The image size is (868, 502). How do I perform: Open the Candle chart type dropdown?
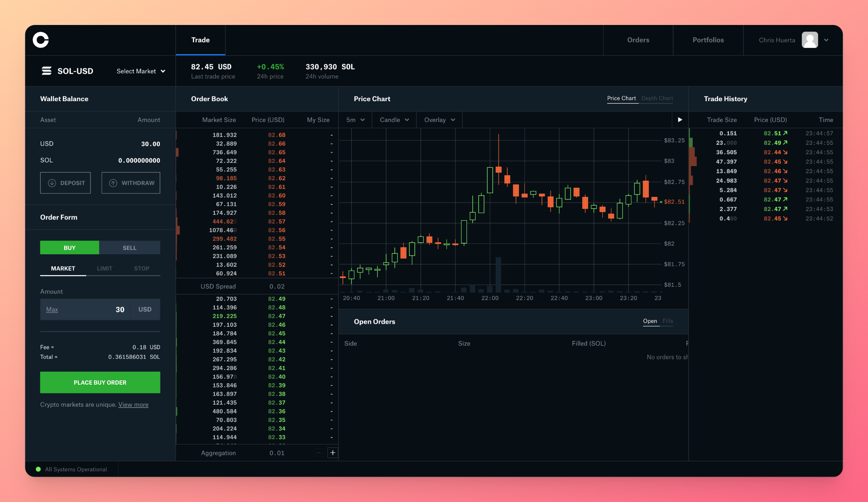pyautogui.click(x=394, y=120)
